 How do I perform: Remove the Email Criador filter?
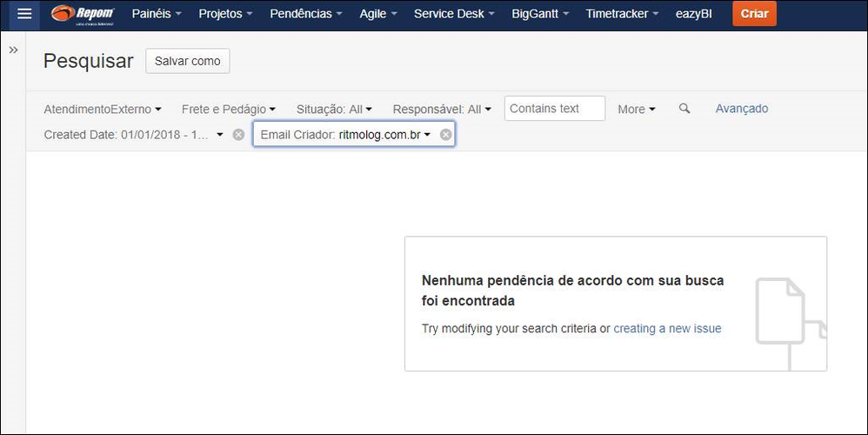click(x=445, y=135)
